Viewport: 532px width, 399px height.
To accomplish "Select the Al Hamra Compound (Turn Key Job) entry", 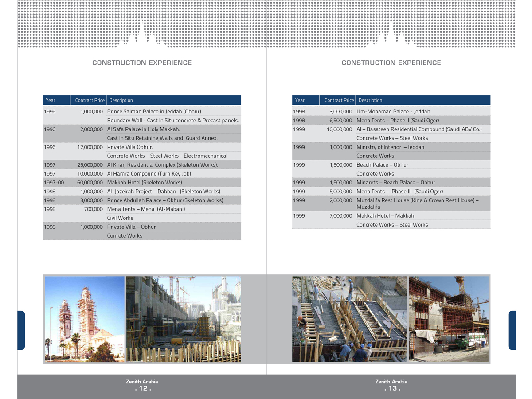I will pyautogui.click(x=149, y=174).
